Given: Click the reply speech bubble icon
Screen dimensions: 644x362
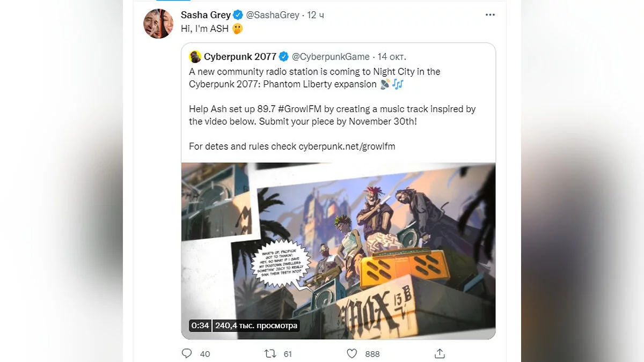Looking at the screenshot, I should 187,353.
